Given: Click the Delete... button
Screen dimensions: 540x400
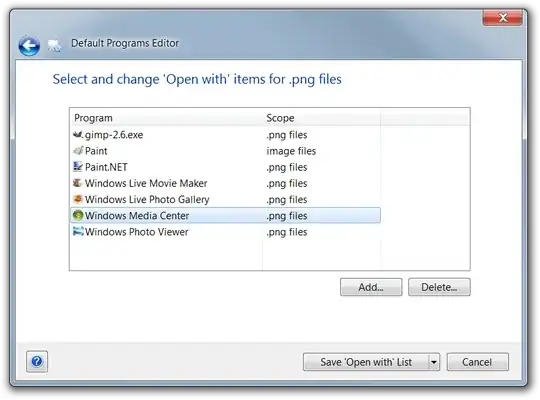Looking at the screenshot, I should tap(439, 287).
